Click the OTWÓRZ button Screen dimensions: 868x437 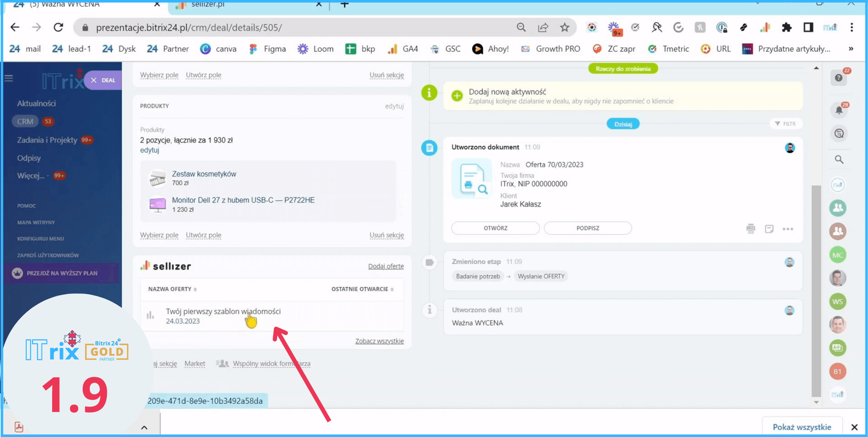[x=495, y=228]
